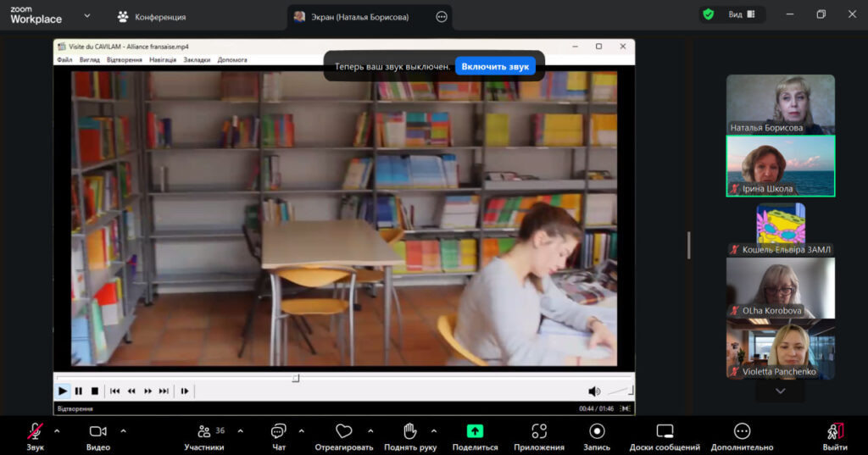Open the Файл menu in media player

tap(64, 60)
